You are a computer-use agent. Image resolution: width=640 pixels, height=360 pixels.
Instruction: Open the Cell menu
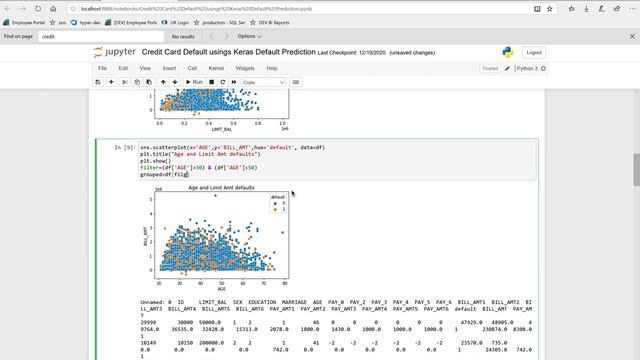192,68
